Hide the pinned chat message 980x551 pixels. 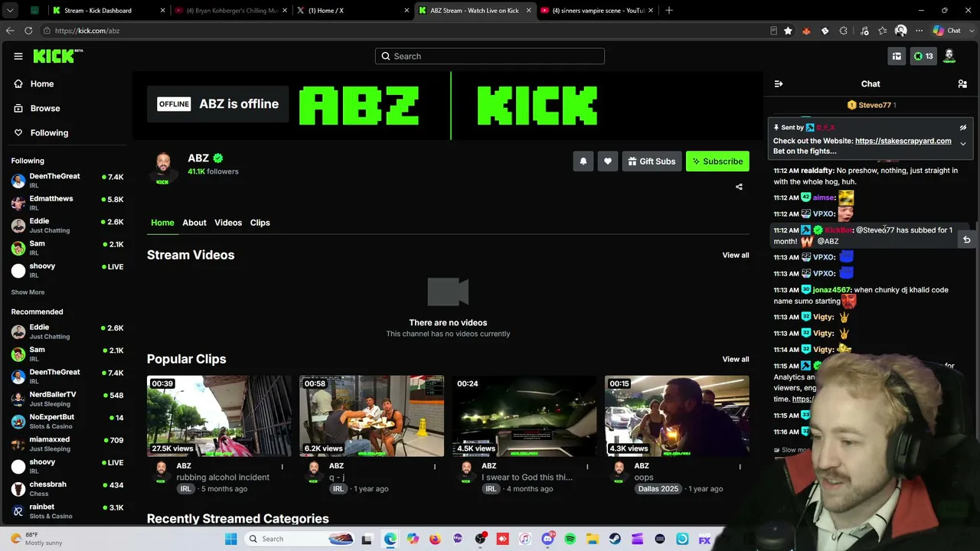point(963,128)
